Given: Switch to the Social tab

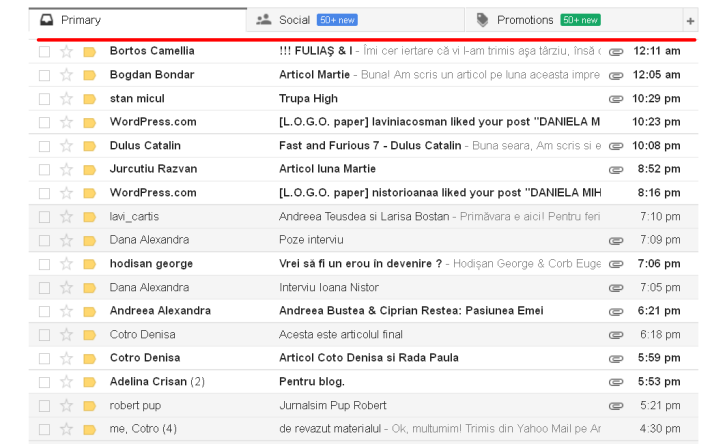Looking at the screenshot, I should pos(294,20).
